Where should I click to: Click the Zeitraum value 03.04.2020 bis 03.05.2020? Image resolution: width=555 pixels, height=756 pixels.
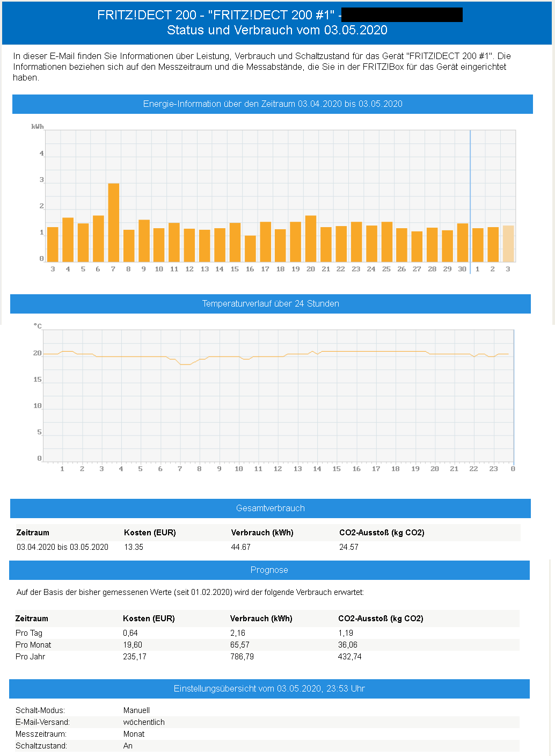pos(62,547)
